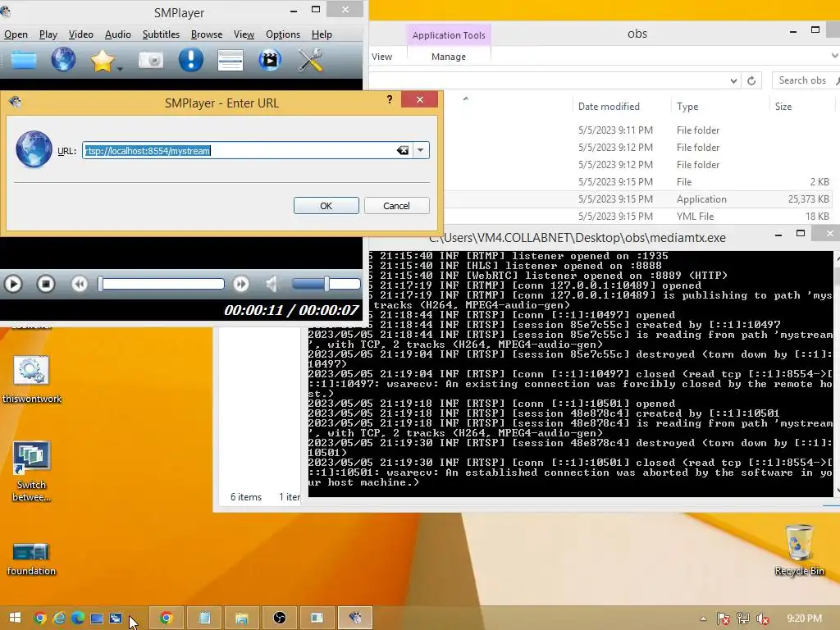This screenshot has height=630, width=840.
Task: Open SMPlayer preferences via tools icon
Action: tap(310, 60)
